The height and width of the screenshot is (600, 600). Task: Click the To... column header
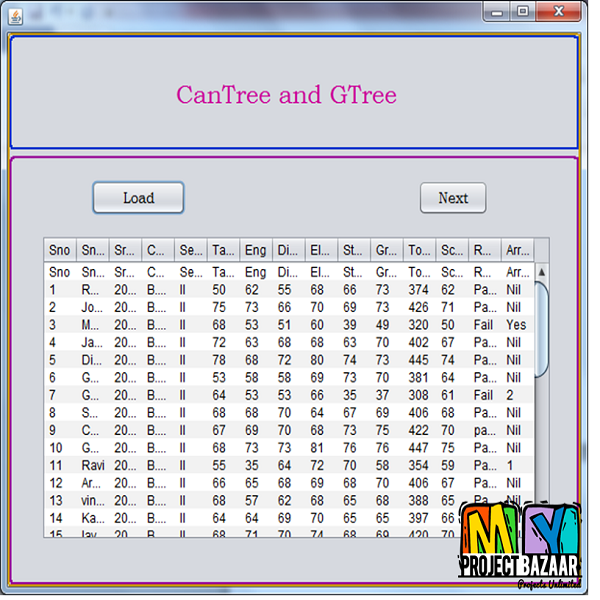[x=420, y=250]
